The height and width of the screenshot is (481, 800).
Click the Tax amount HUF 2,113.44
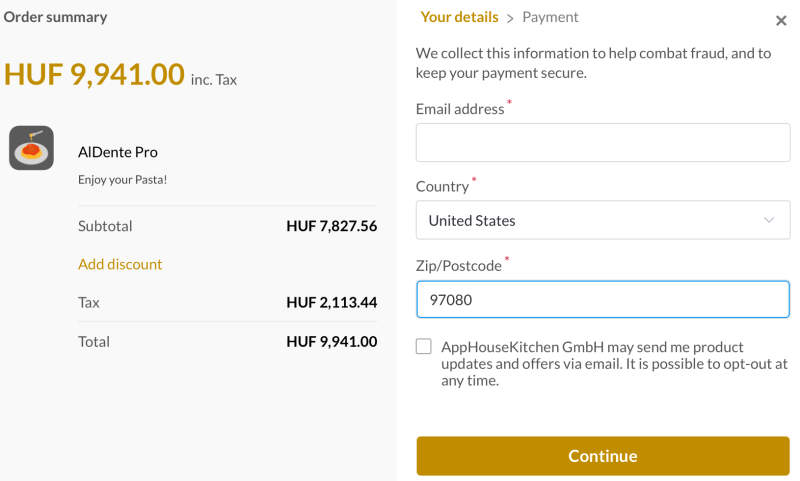tap(332, 302)
